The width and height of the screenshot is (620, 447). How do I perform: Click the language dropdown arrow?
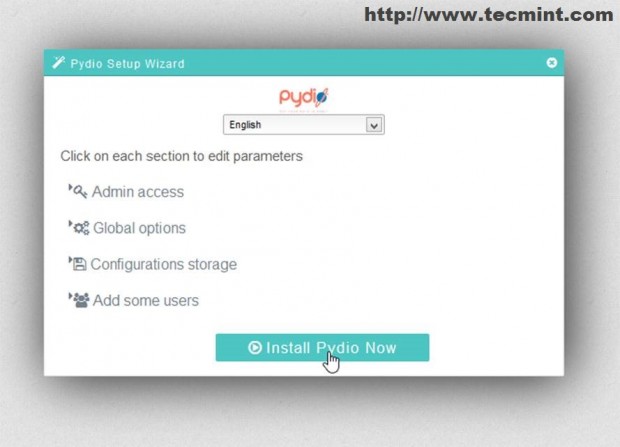click(374, 125)
